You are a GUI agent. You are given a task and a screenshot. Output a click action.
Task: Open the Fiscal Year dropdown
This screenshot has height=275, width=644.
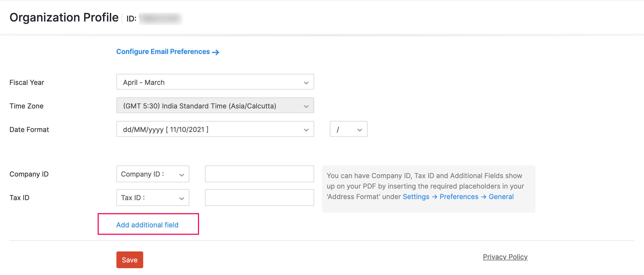pos(215,82)
